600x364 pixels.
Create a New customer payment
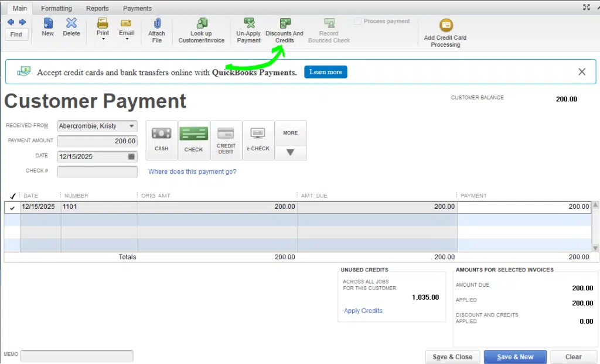[x=48, y=27]
